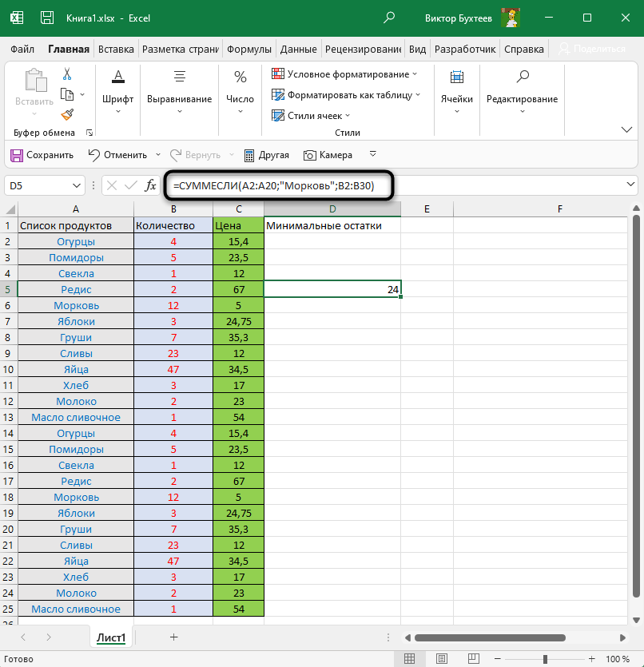Click Сохранить in quick access toolbar
The height and width of the screenshot is (667, 644).
[x=42, y=155]
